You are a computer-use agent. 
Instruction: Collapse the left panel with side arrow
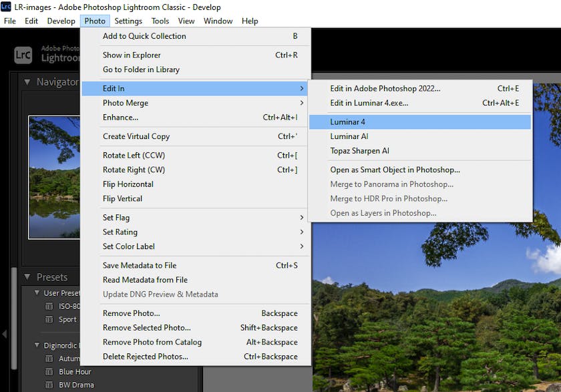(x=4, y=334)
